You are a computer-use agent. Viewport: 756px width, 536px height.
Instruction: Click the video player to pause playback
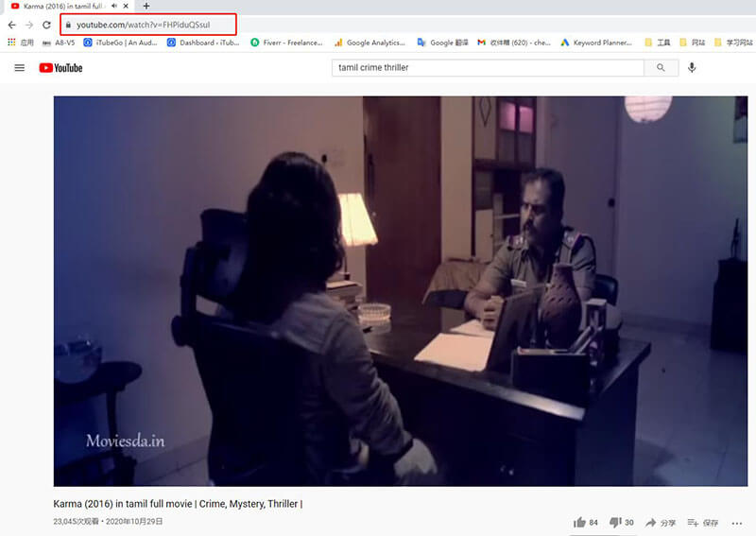coord(400,291)
